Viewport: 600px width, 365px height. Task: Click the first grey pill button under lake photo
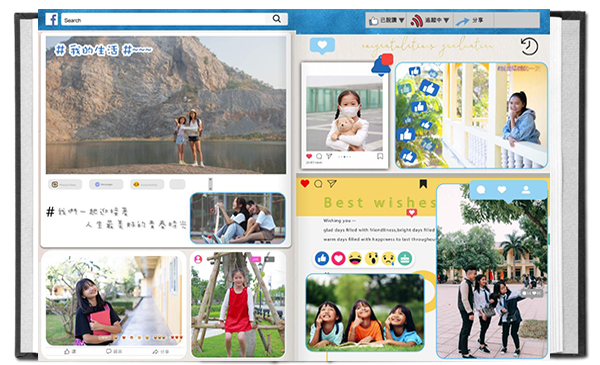65,184
